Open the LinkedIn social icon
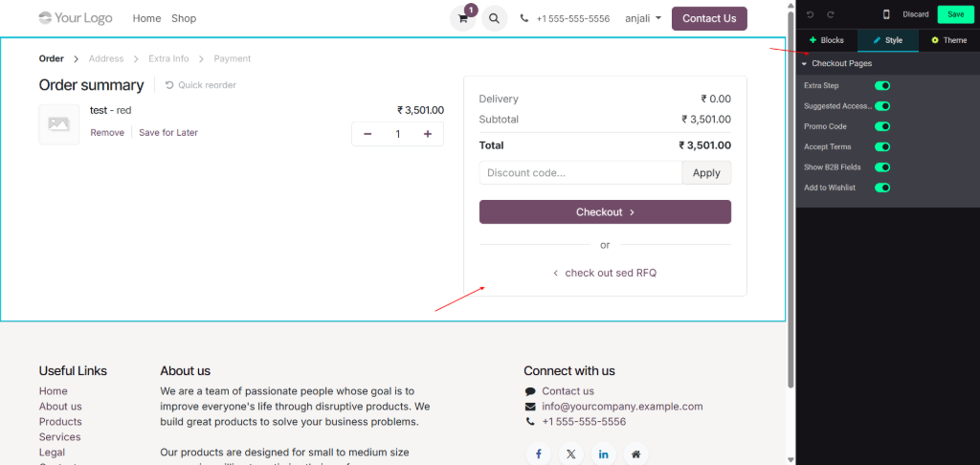The width and height of the screenshot is (980, 465). point(603,454)
